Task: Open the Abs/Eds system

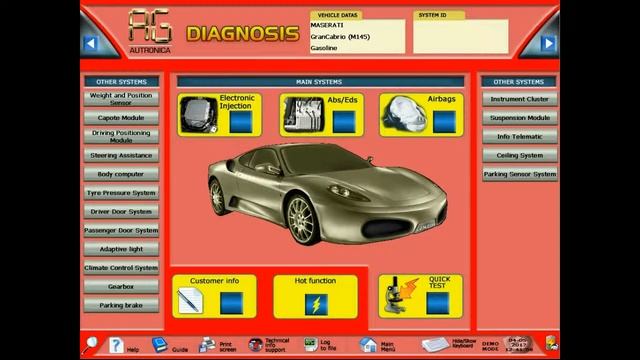Action: pos(322,115)
